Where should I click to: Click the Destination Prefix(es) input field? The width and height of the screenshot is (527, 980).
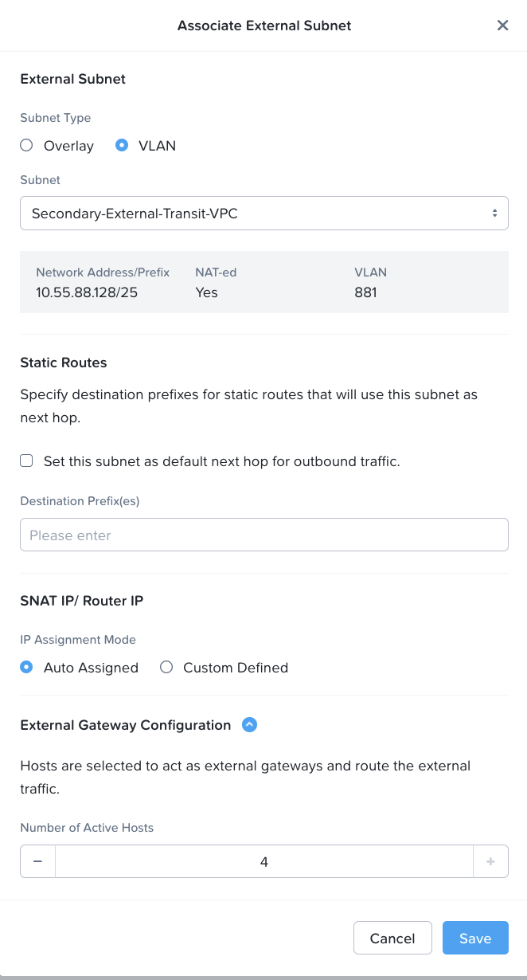263,535
